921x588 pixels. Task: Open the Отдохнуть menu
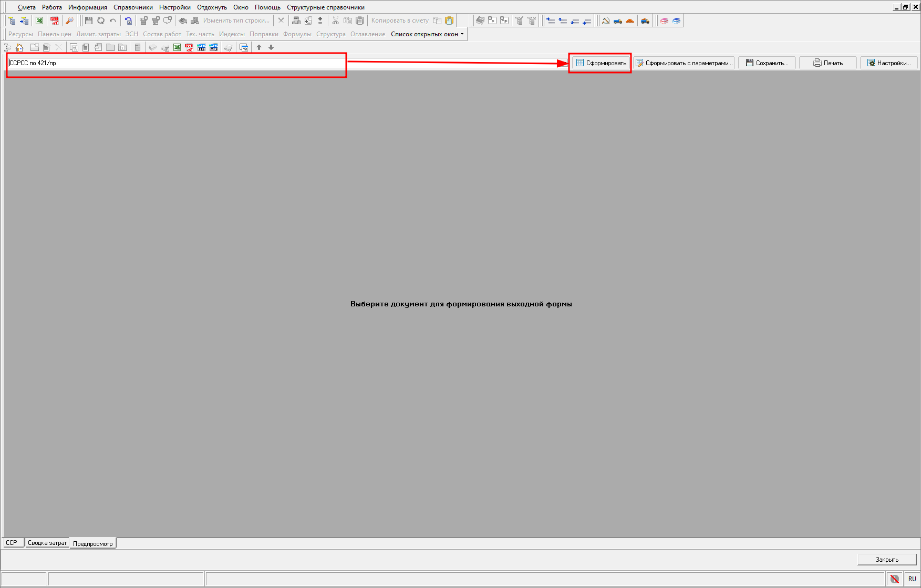[x=212, y=7]
